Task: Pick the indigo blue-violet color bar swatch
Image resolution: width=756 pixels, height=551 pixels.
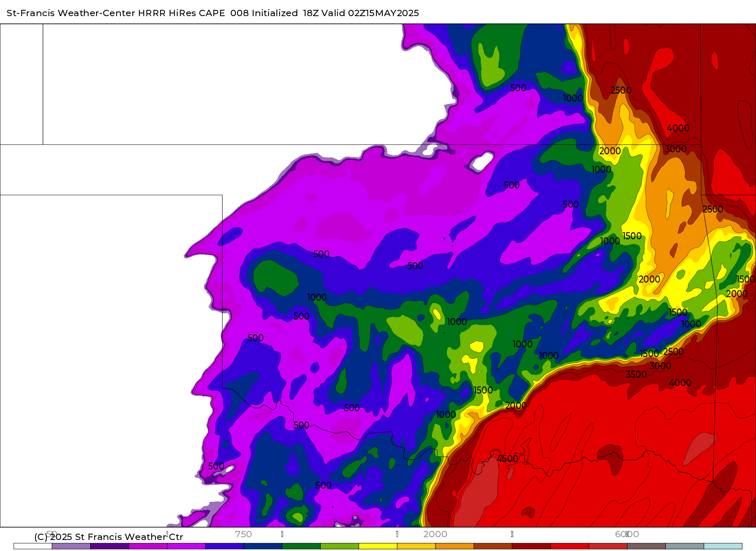Action: point(224,546)
